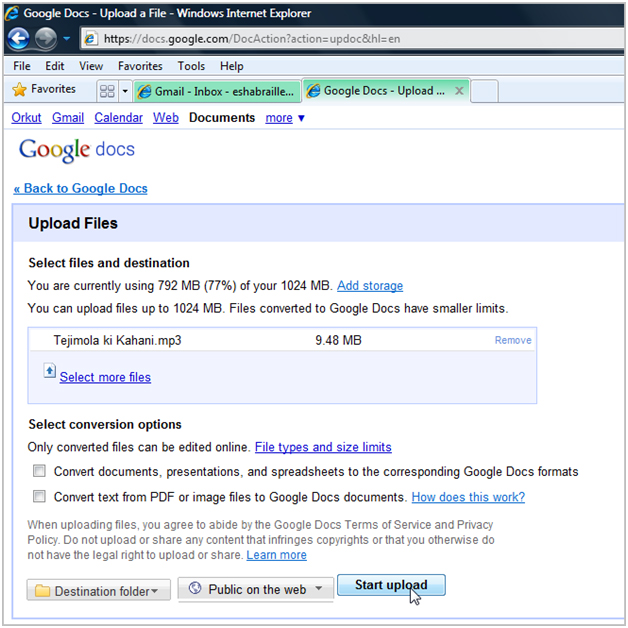The image size is (628, 628).
Task: Go to Gmail link
Action: (x=68, y=118)
